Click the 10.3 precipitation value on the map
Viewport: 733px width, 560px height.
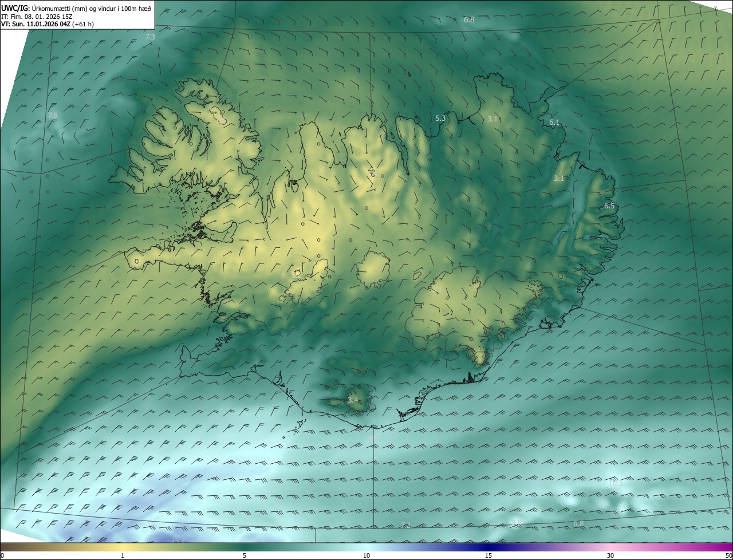pyautogui.click(x=615, y=483)
